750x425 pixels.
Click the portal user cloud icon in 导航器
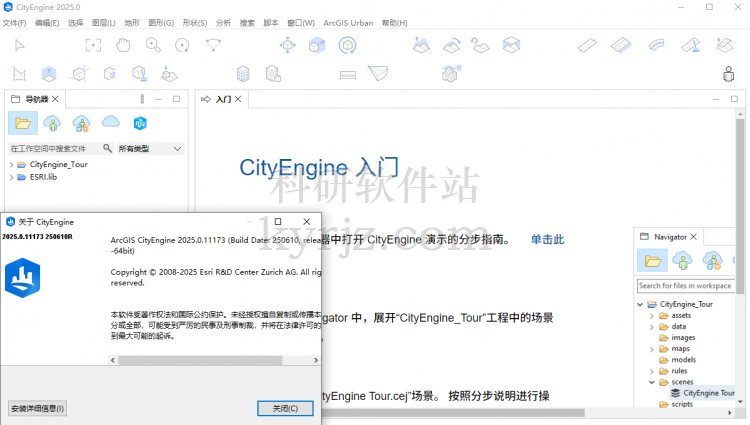point(52,123)
